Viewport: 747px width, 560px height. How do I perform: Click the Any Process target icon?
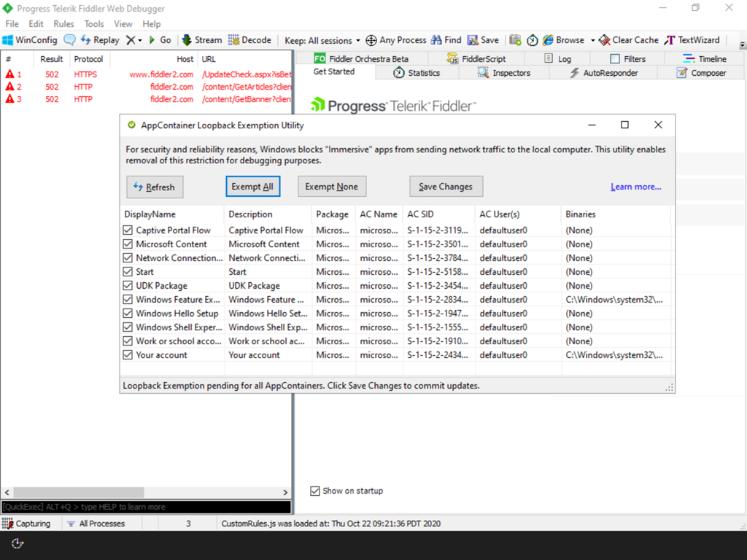[x=371, y=40]
